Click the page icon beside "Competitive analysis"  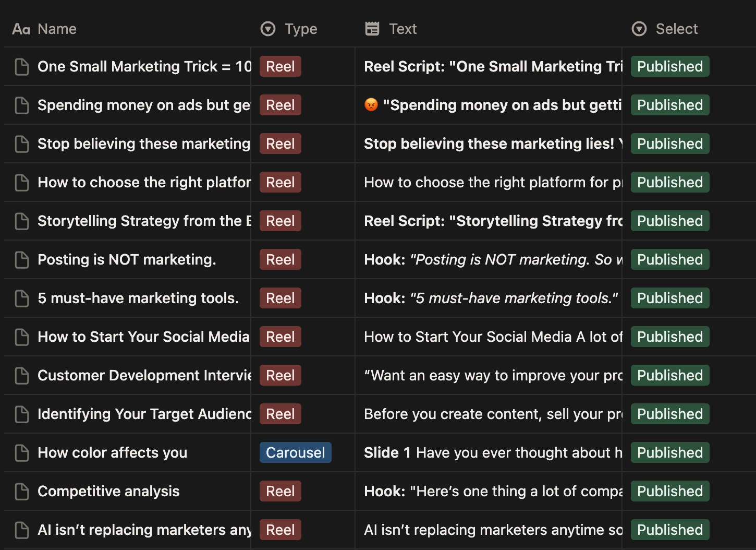[x=21, y=491]
